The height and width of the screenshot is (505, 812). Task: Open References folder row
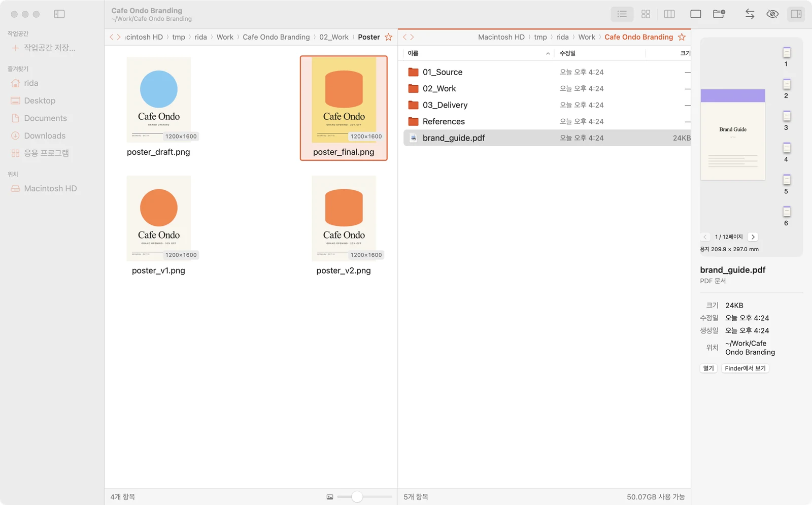pos(547,121)
